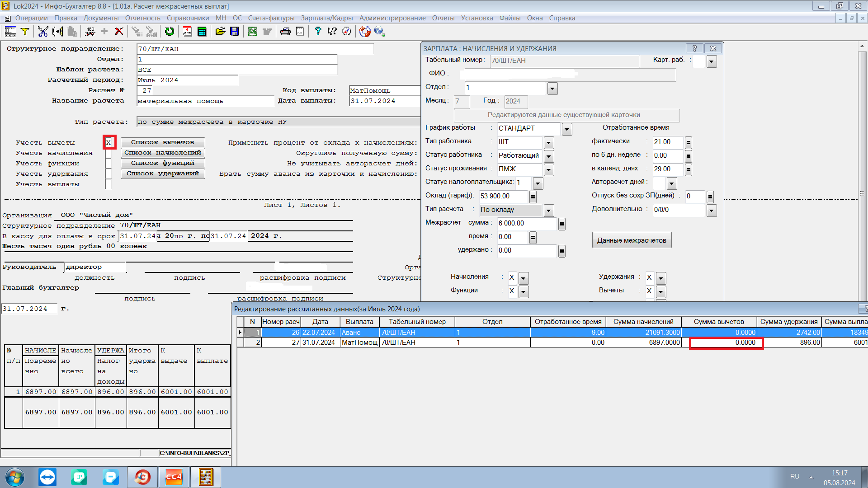The image size is (868, 488).
Task: Open the 'Зарплата/Кадры' menu
Action: coord(327,18)
